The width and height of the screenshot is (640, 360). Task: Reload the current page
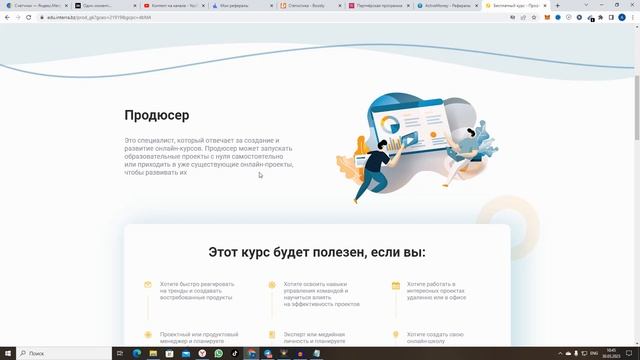click(29, 18)
